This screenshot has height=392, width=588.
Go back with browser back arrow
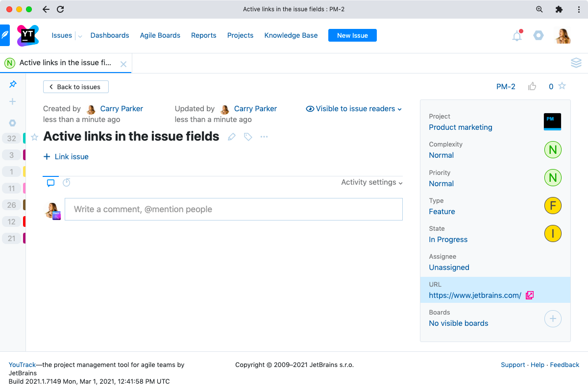coord(46,9)
